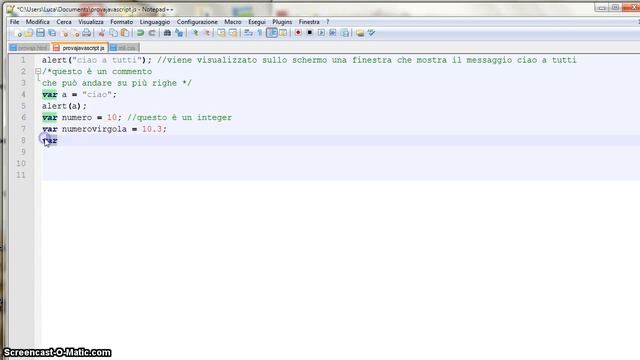This screenshot has height=360, width=640.
Task: Open the Modifica menu
Action: point(38,22)
